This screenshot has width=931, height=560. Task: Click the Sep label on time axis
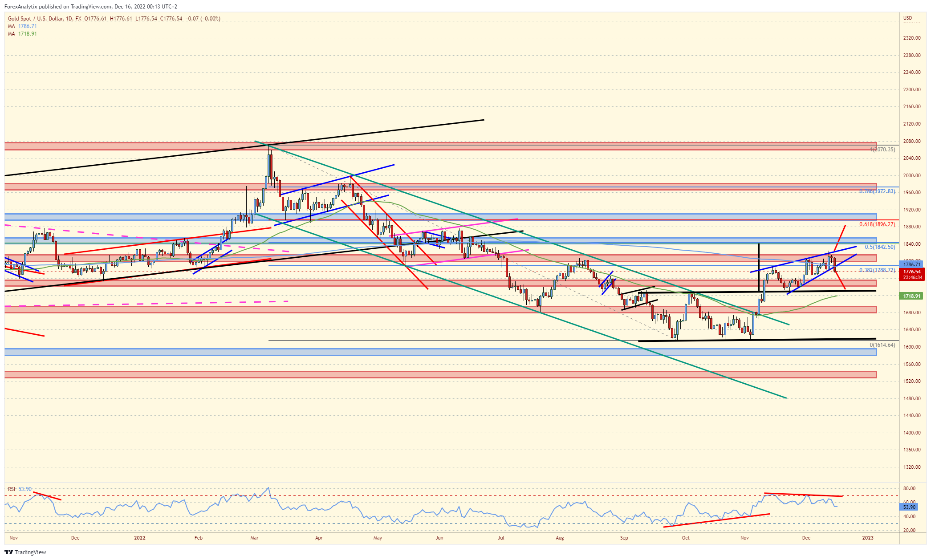[624, 538]
